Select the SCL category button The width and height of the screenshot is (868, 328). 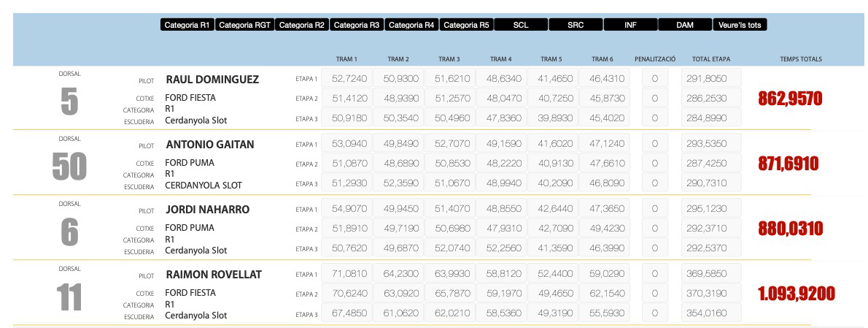point(521,25)
